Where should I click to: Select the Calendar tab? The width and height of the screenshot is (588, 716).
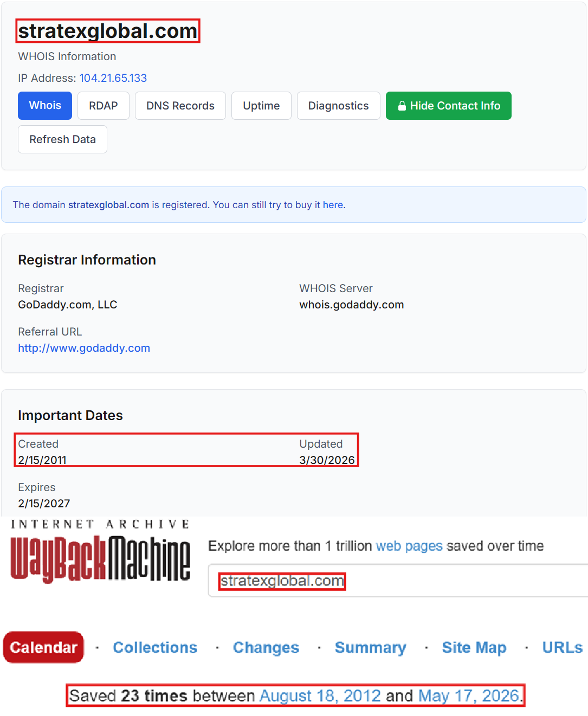43,647
